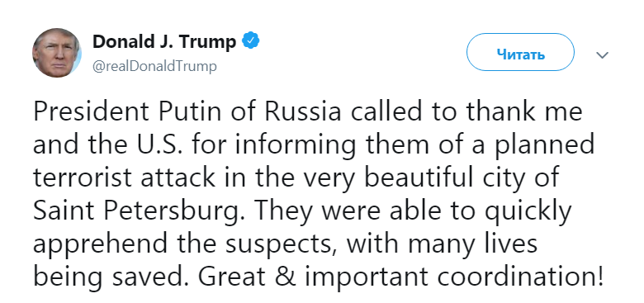Click the word 'apprehend' in the tweet
Image resolution: width=644 pixels, height=303 pixels.
[x=101, y=245]
